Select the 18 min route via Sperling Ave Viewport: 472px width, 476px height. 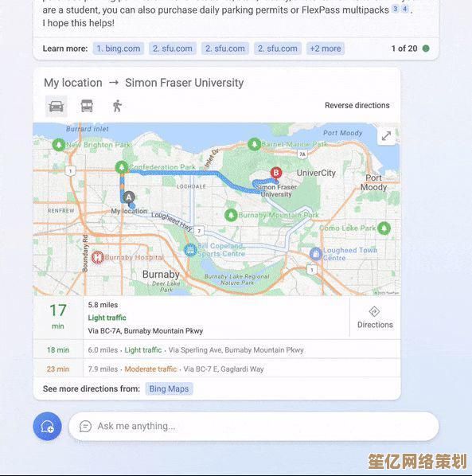click(x=216, y=349)
